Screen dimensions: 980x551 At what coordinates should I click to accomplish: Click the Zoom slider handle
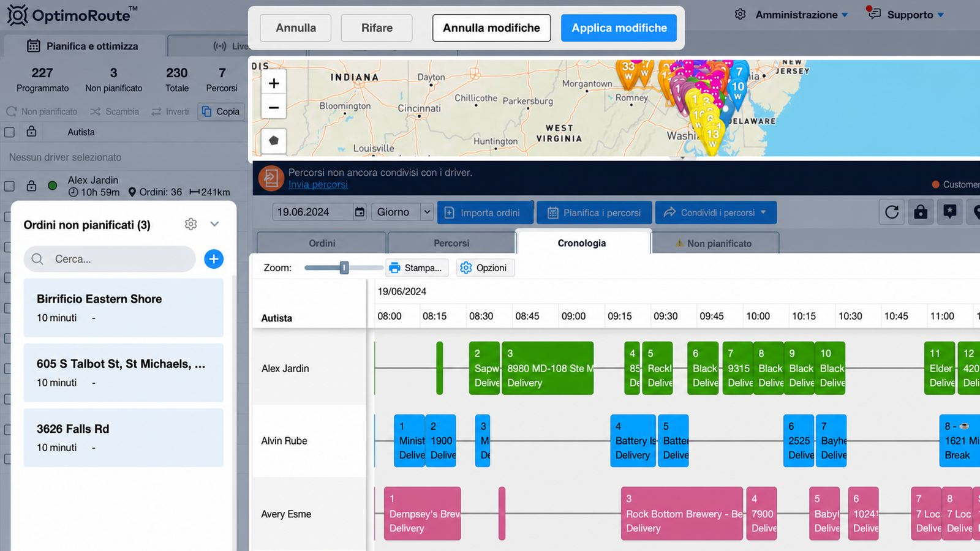pyautogui.click(x=344, y=268)
